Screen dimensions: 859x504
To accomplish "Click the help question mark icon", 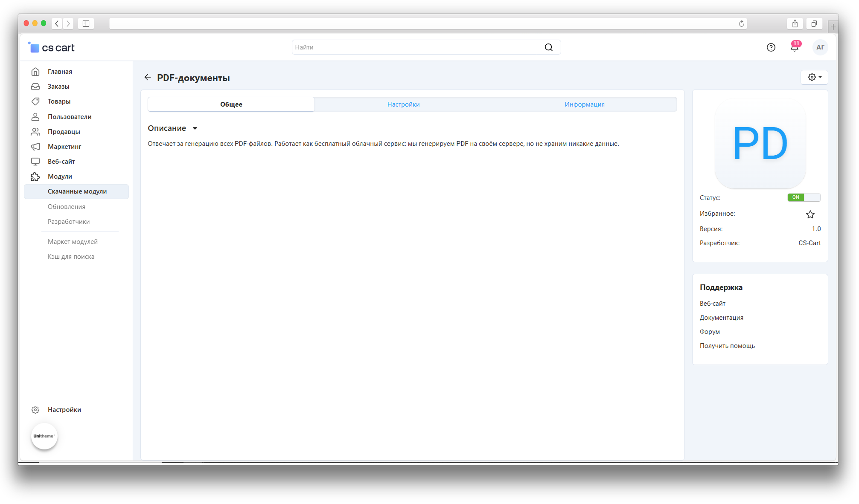I will pos(771,47).
